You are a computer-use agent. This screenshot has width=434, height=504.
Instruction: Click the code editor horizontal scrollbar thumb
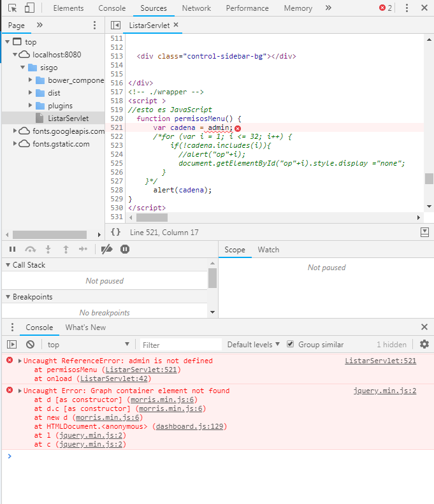point(152,218)
